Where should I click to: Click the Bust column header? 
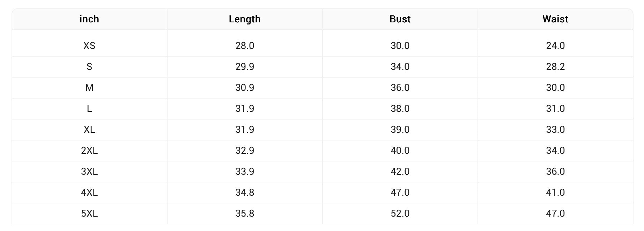pos(400,19)
